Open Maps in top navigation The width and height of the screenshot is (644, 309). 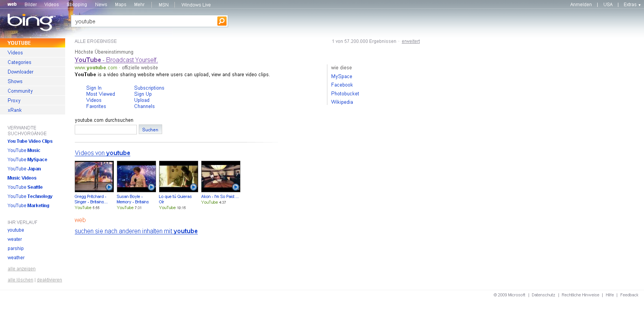click(121, 5)
